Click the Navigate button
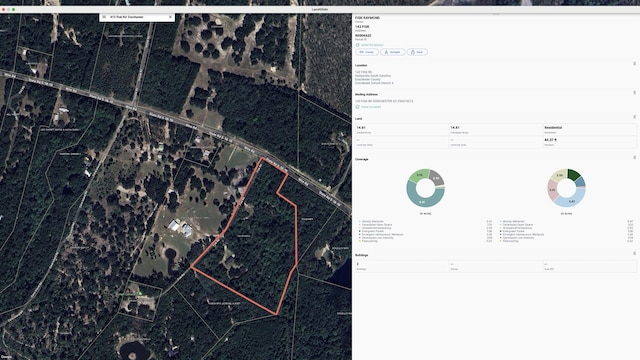This screenshot has width=640, height=360. click(x=393, y=52)
